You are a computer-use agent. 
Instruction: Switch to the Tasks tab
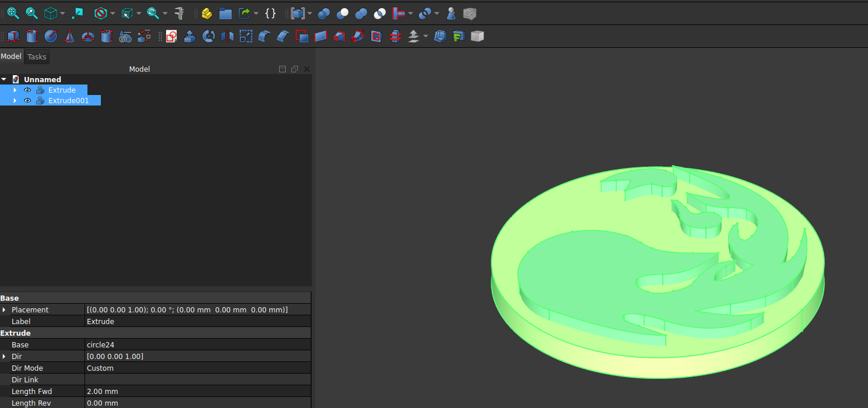click(37, 57)
